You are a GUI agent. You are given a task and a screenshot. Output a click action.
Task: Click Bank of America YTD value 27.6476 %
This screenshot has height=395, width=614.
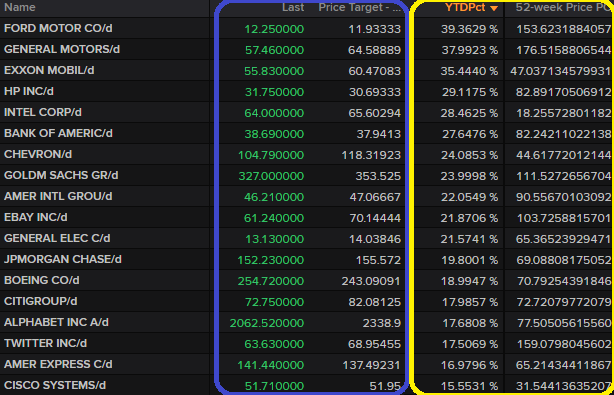pos(470,134)
